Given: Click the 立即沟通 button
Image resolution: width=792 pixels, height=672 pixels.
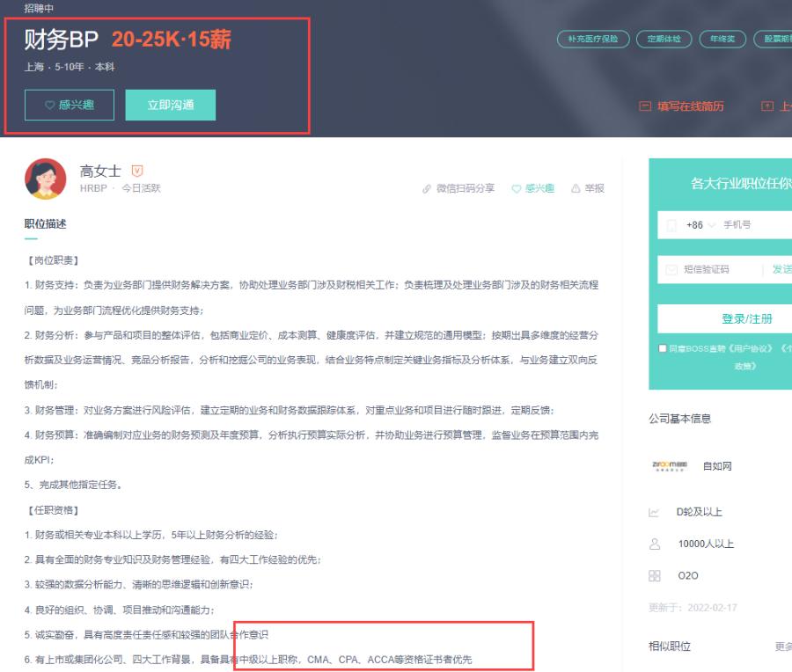Looking at the screenshot, I should click(x=170, y=105).
